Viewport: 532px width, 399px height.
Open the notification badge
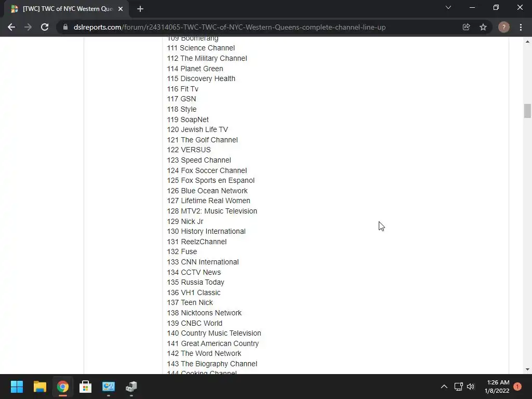(x=517, y=387)
